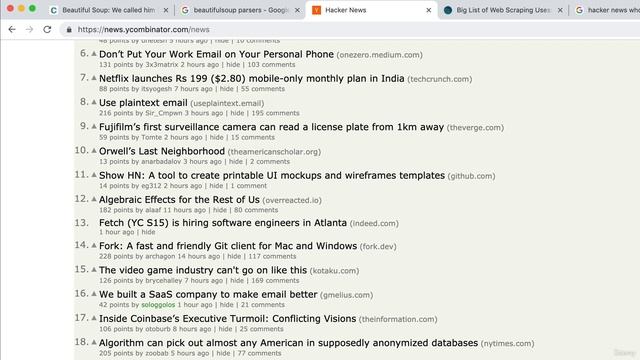The height and width of the screenshot is (360, 640).
Task: Upvote the Show HN printable UI mockups story
Action: pyautogui.click(x=94, y=175)
